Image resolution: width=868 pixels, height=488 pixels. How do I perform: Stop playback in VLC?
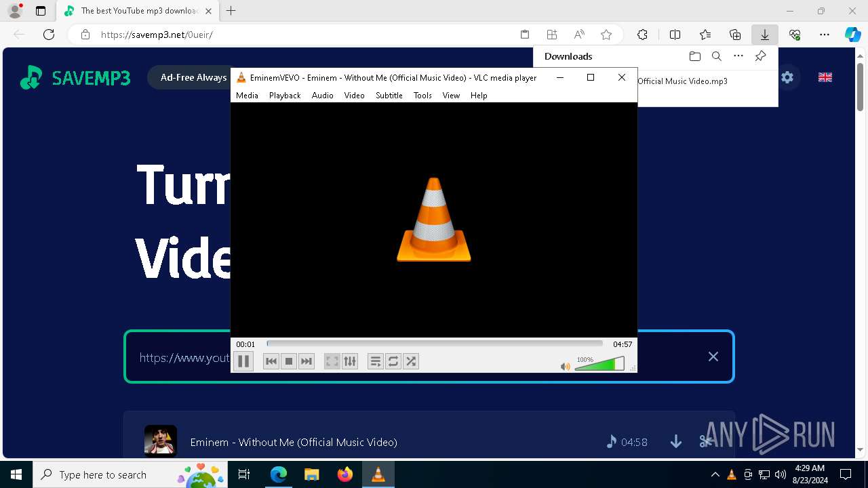[289, 361]
